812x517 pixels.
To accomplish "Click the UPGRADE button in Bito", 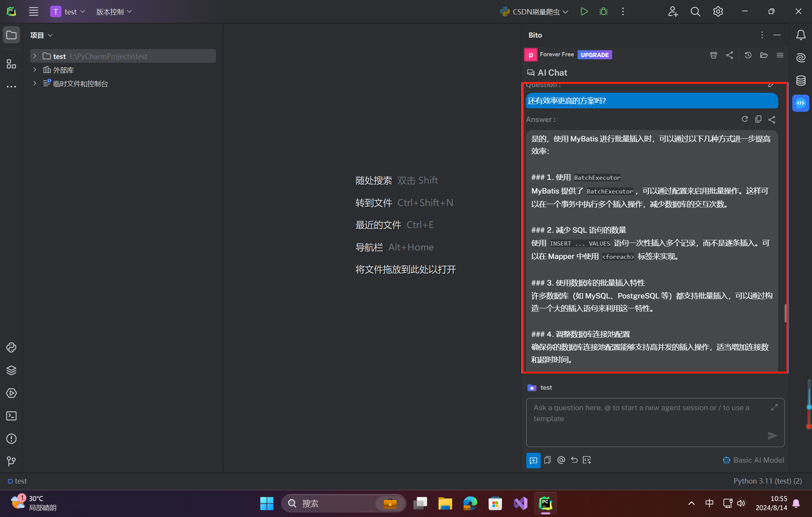I will (x=594, y=55).
